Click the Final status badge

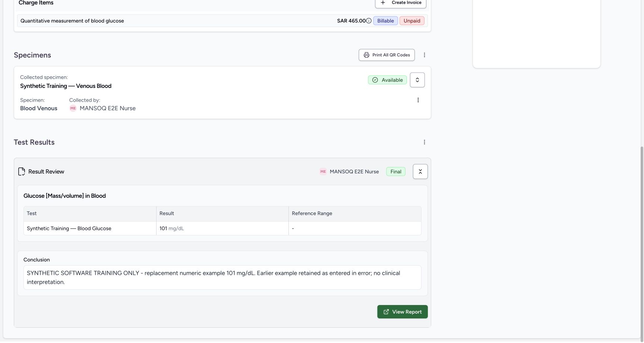pos(396,172)
